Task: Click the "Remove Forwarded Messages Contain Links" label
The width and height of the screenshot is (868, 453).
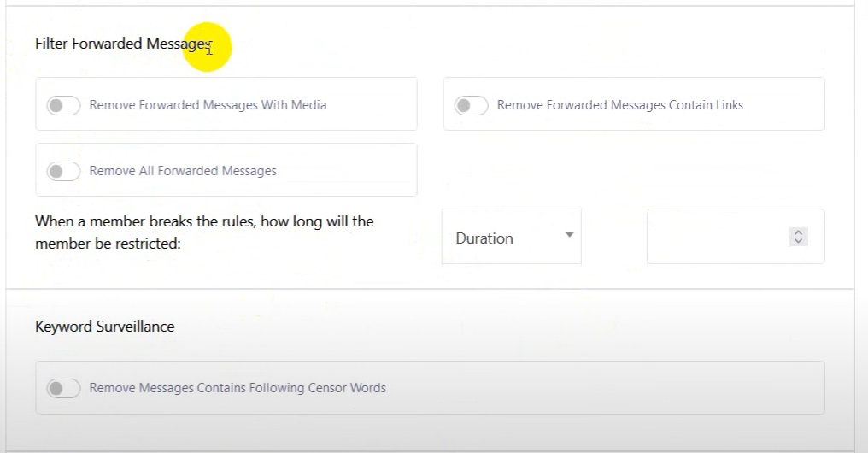Action: click(x=619, y=105)
